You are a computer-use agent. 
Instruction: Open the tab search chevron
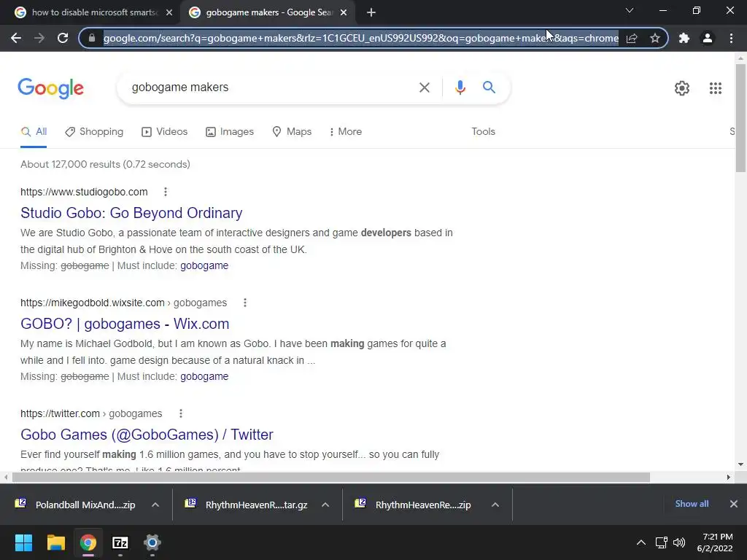(x=630, y=10)
